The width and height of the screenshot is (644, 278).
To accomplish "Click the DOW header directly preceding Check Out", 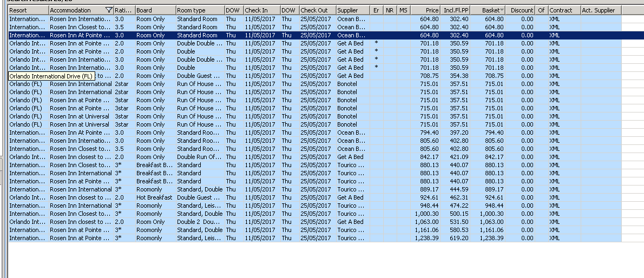I will pos(290,10).
